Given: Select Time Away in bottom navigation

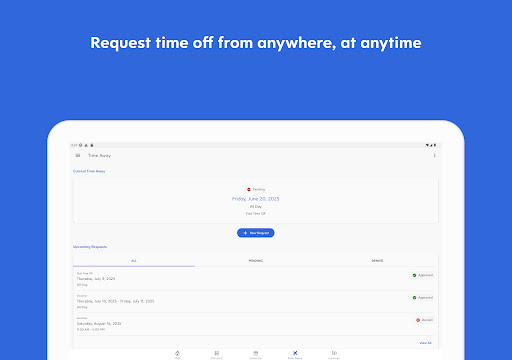Looking at the screenshot, I should tap(295, 355).
